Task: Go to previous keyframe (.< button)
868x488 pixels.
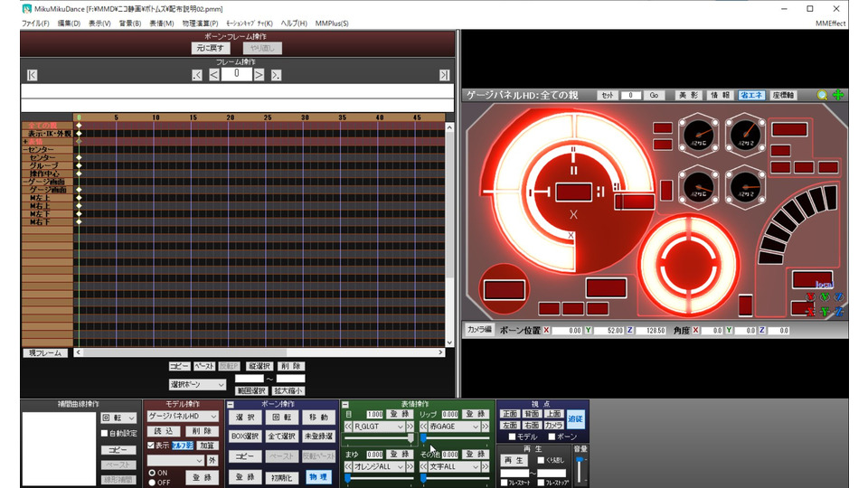Action: (x=197, y=75)
